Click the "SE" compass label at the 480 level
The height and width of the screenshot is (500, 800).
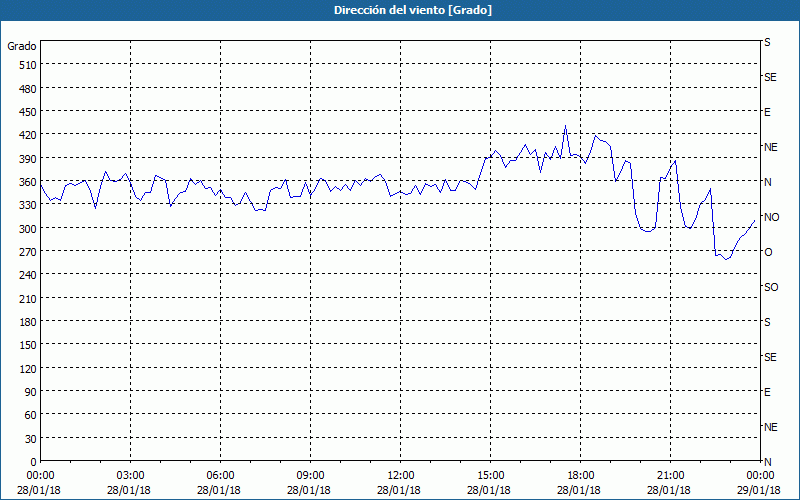pos(770,77)
